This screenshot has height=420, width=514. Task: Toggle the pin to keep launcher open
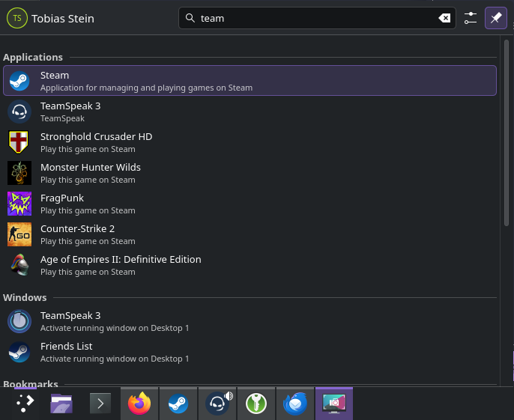click(495, 18)
